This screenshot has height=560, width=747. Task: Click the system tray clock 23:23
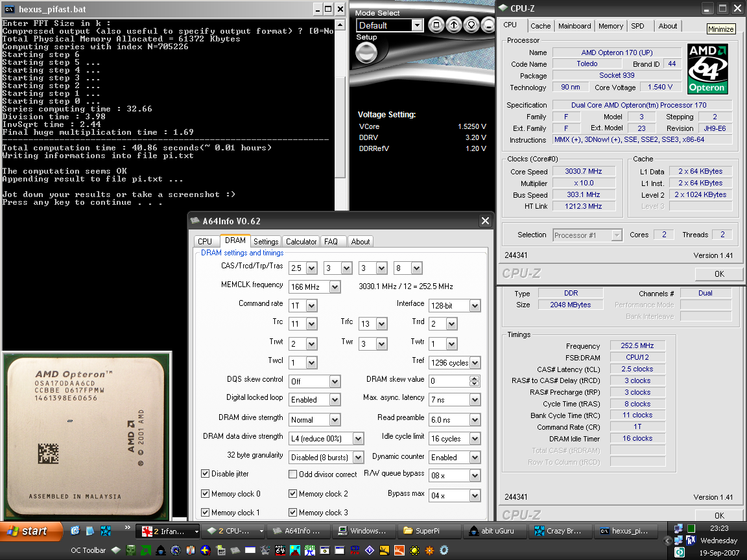[719, 528]
